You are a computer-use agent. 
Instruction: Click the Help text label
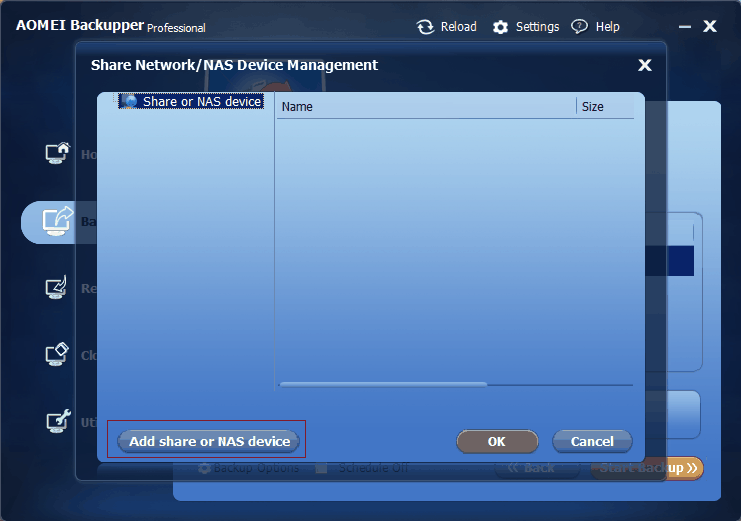pos(607,27)
